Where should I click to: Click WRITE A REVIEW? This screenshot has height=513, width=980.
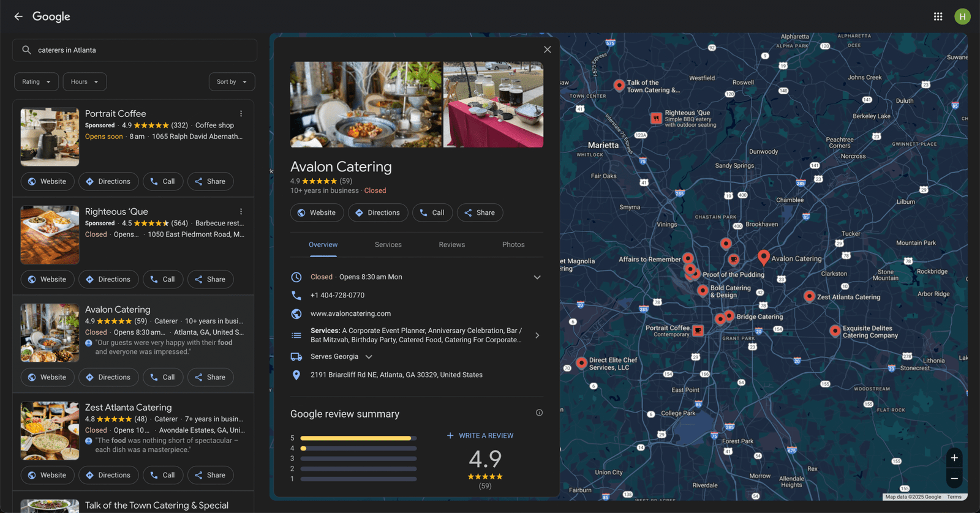[480, 436]
